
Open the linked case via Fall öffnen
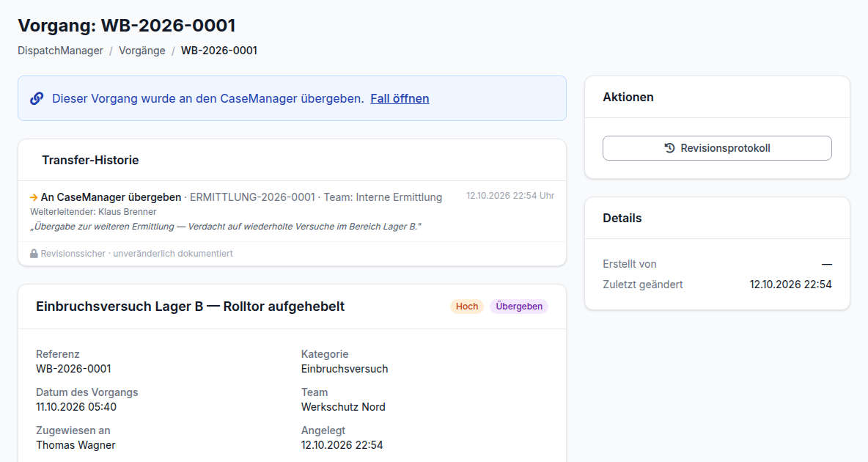400,98
